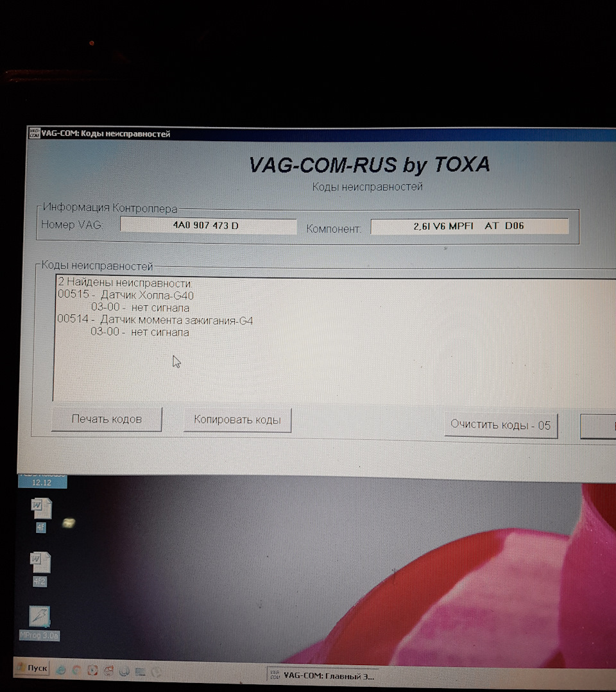Launch the MProg 3.0a desktop shortcut
Viewport: 616px width, 692px height.
pos(39,623)
